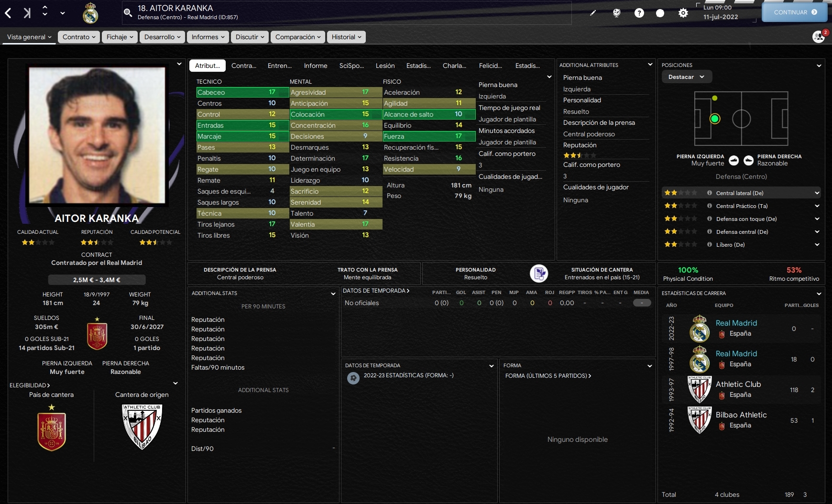The image size is (832, 504).
Task: Open the Forma panel chevron
Action: click(650, 366)
